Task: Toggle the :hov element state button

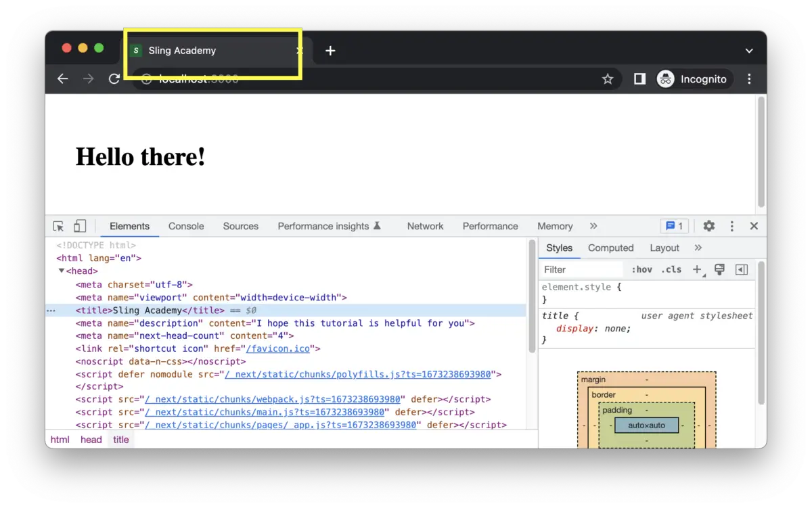Action: (x=641, y=269)
